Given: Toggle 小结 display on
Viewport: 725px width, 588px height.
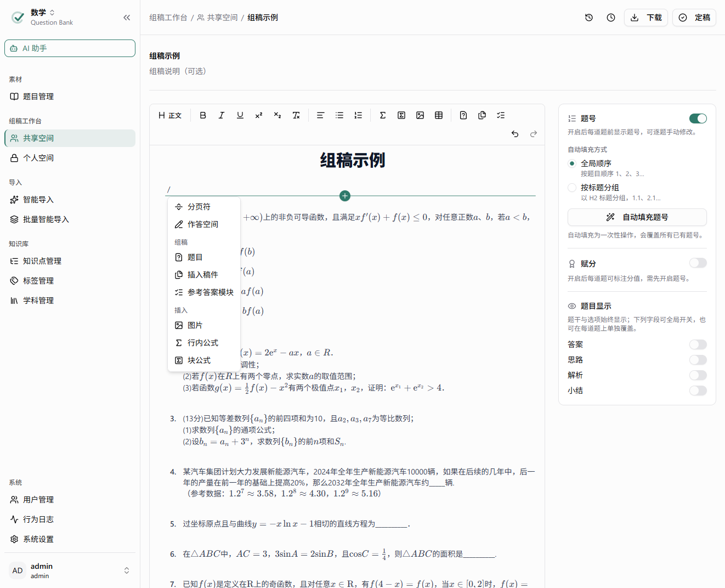Looking at the screenshot, I should [698, 391].
